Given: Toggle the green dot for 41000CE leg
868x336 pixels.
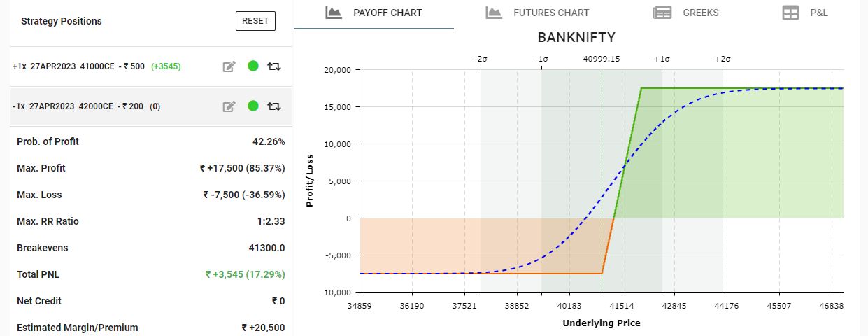Looking at the screenshot, I should (253, 66).
